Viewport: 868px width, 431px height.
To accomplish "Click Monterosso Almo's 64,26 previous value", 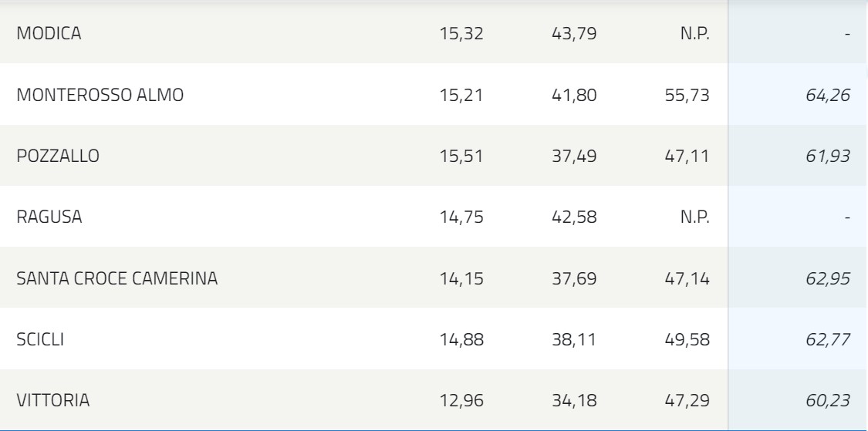I will [x=828, y=95].
